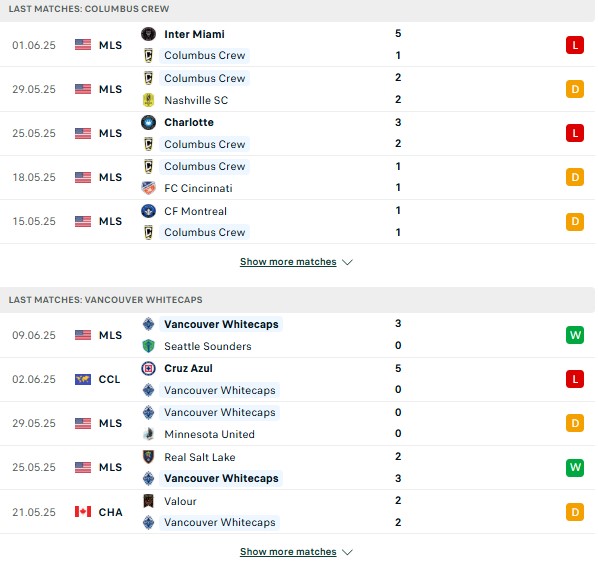Click the Real Salt Lake crest
The image size is (598, 572).
click(148, 456)
